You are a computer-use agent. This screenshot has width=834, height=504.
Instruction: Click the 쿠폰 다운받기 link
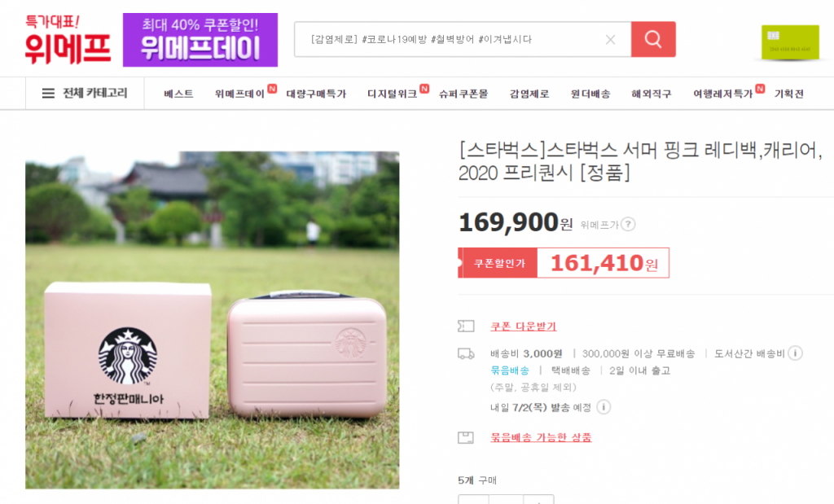pyautogui.click(x=524, y=327)
